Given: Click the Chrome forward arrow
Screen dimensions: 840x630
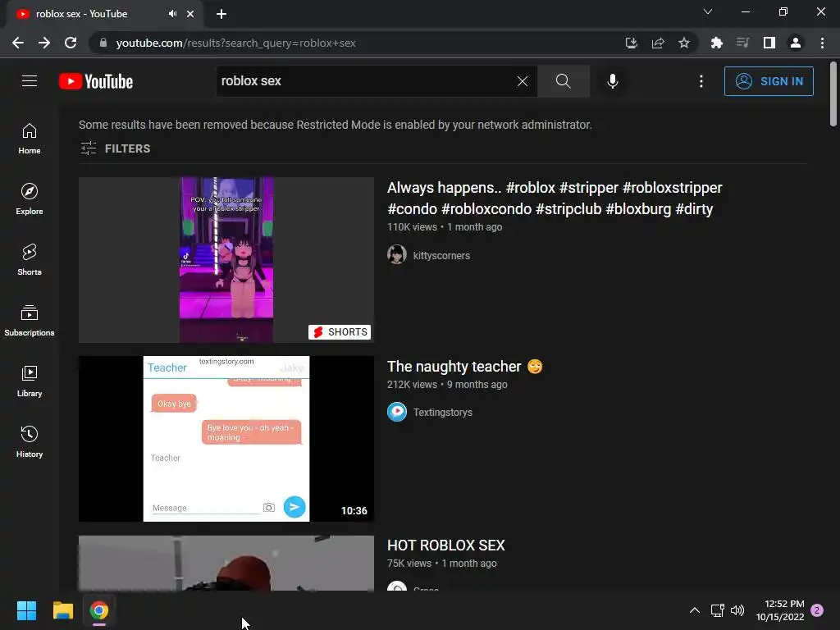Looking at the screenshot, I should click(44, 43).
